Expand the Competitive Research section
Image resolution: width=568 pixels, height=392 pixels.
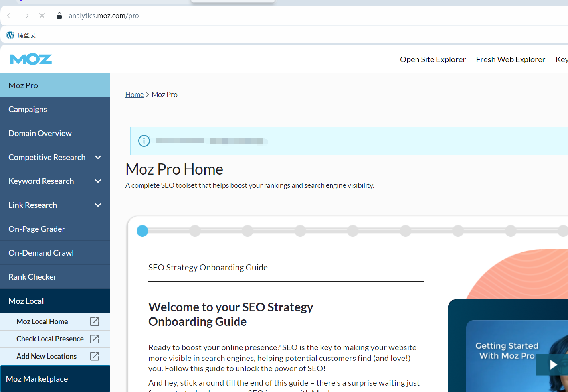click(x=98, y=157)
